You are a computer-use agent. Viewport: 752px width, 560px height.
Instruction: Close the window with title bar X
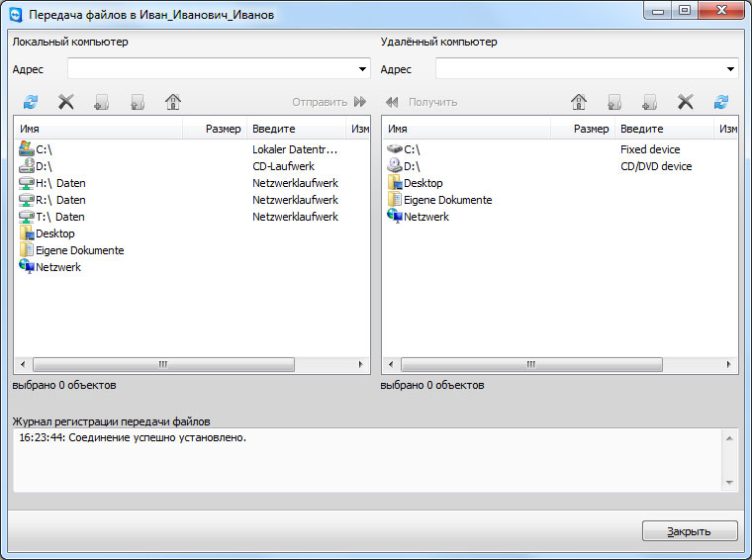click(721, 11)
